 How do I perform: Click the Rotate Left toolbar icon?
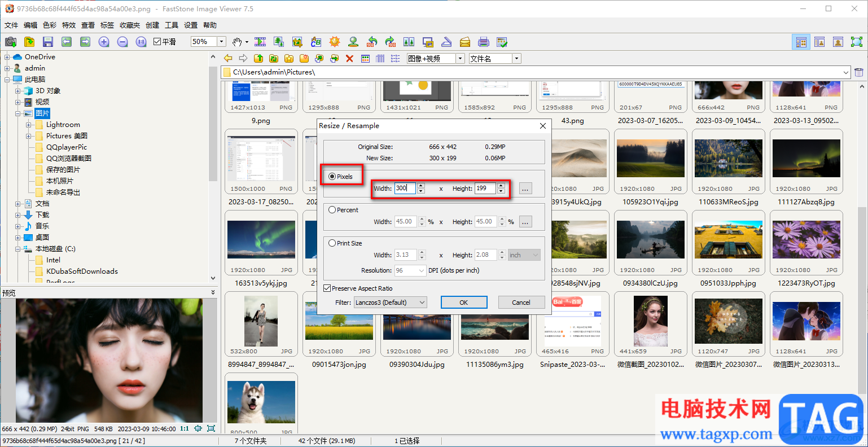pyautogui.click(x=372, y=42)
